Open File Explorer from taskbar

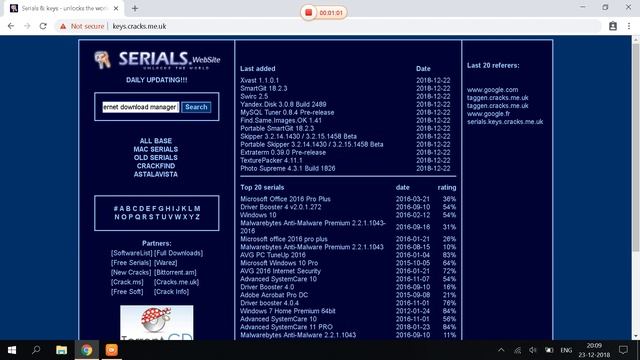[62, 350]
